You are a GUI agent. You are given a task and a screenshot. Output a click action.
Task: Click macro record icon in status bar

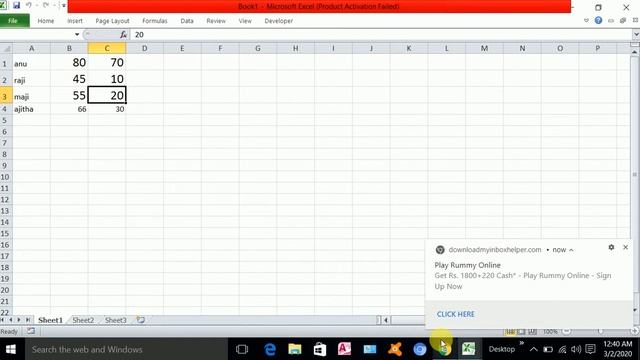tap(31, 331)
